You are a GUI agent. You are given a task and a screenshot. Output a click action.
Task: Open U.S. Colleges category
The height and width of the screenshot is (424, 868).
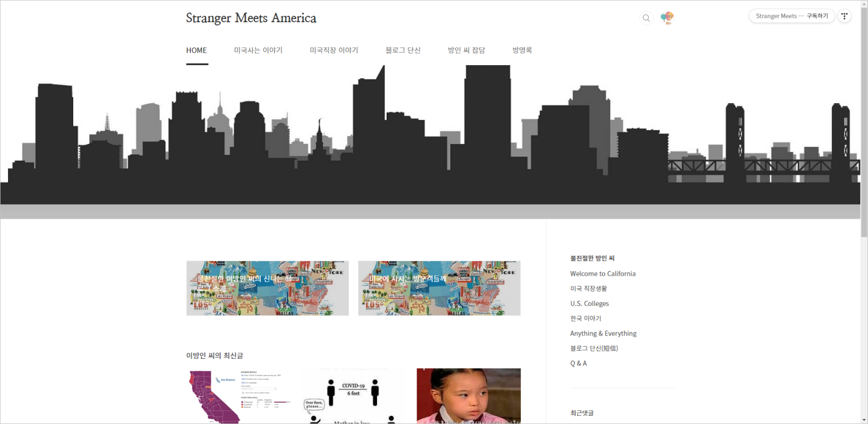[590, 303]
